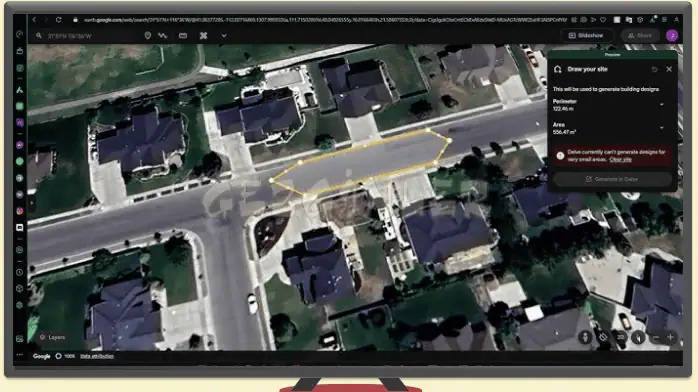The height and width of the screenshot is (392, 698).
Task: Click the 100% loading indicator
Action: coord(65,356)
